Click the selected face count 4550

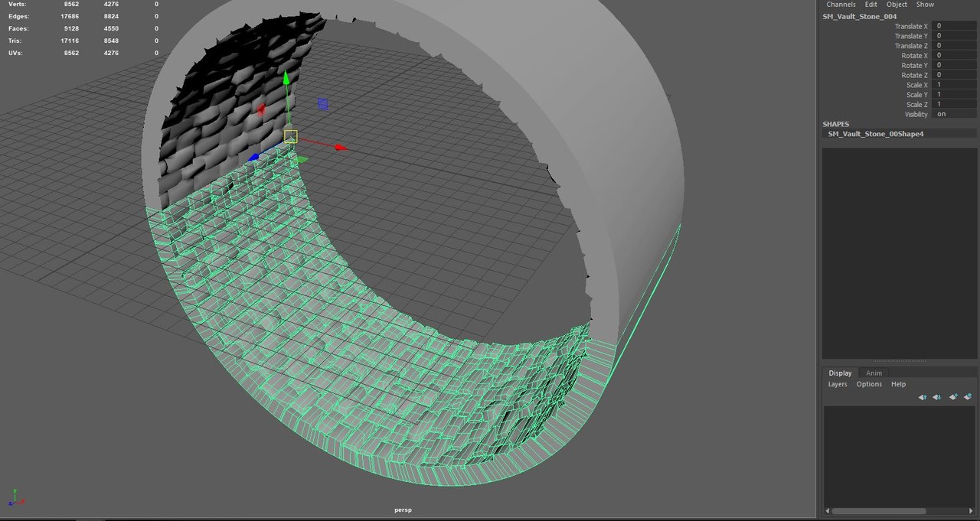110,28
